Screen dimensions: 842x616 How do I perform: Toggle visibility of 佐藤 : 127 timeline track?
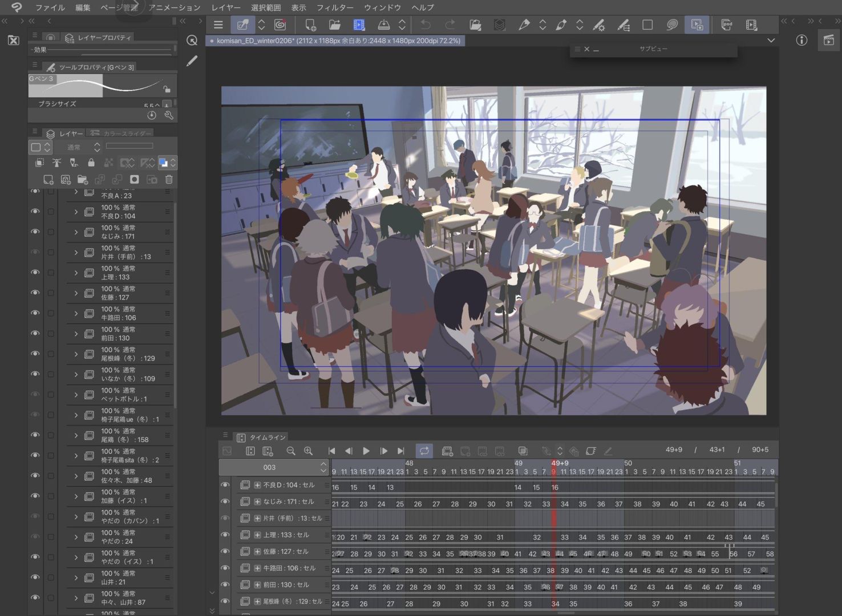click(225, 552)
